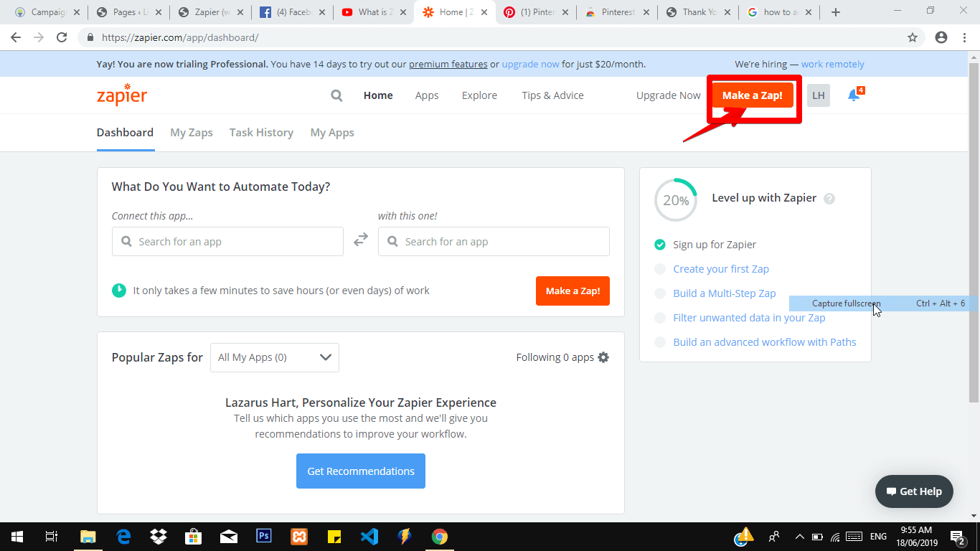Open Apps in Zapier navigation
Image resolution: width=980 pixels, height=551 pixels.
click(427, 95)
